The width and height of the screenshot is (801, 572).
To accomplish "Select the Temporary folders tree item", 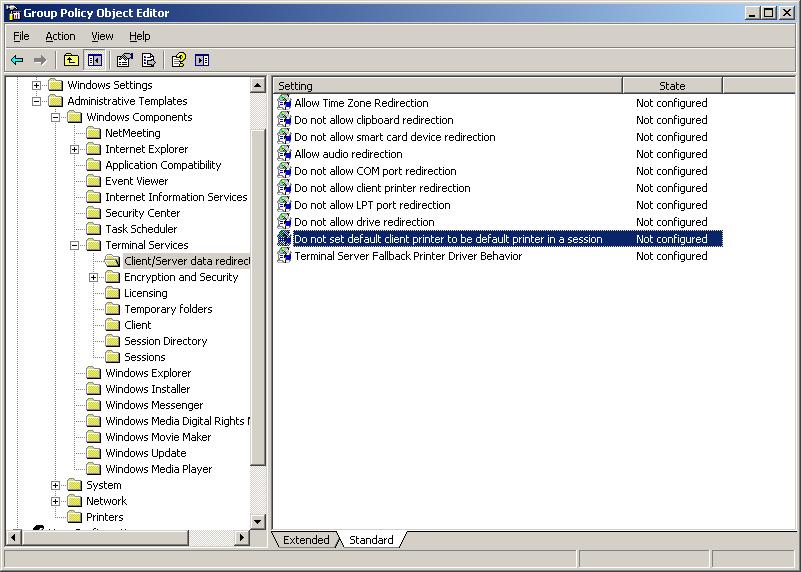I will click(168, 309).
